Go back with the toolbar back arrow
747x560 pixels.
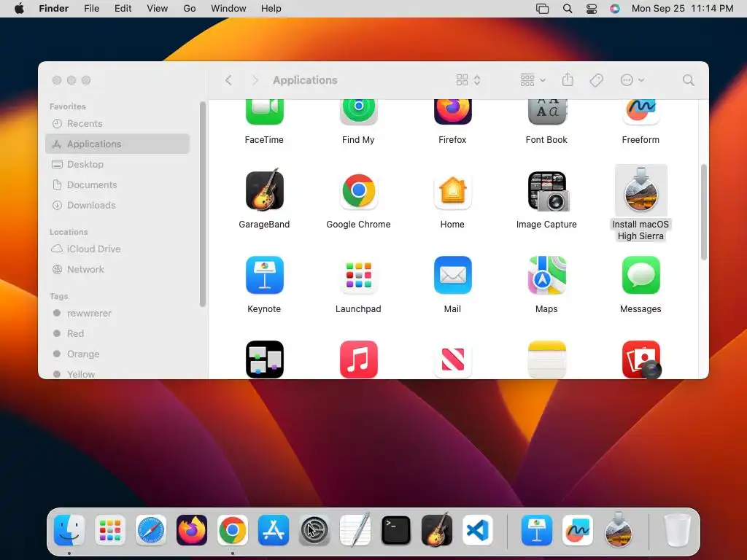[x=228, y=80]
